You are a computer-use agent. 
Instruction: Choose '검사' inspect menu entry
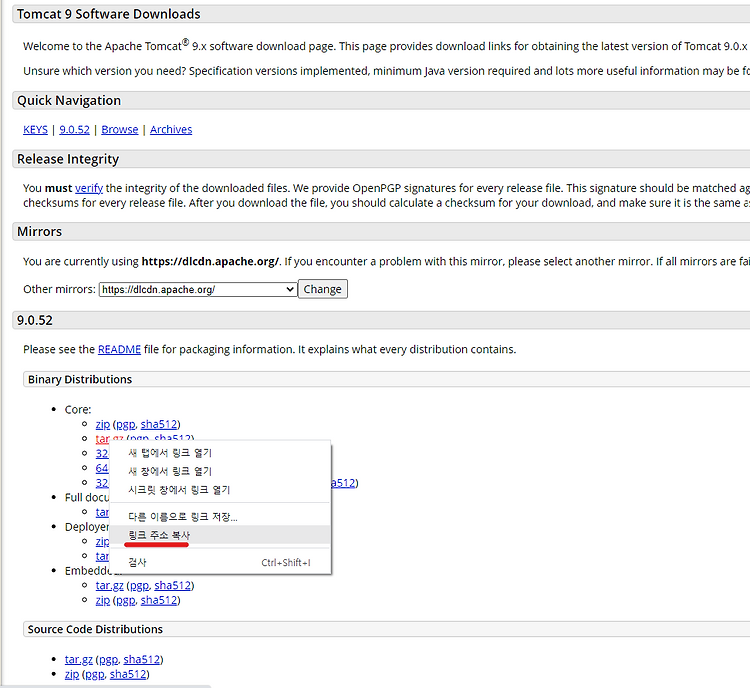[221, 563]
